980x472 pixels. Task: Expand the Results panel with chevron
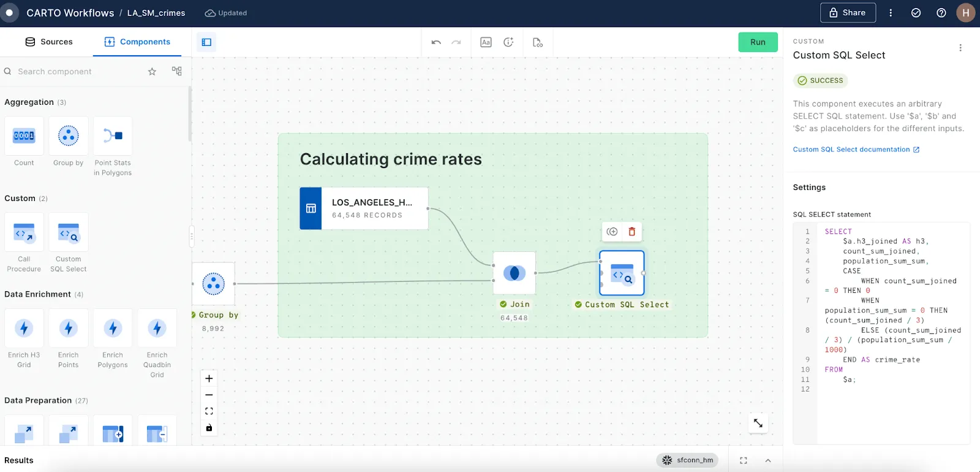point(768,460)
